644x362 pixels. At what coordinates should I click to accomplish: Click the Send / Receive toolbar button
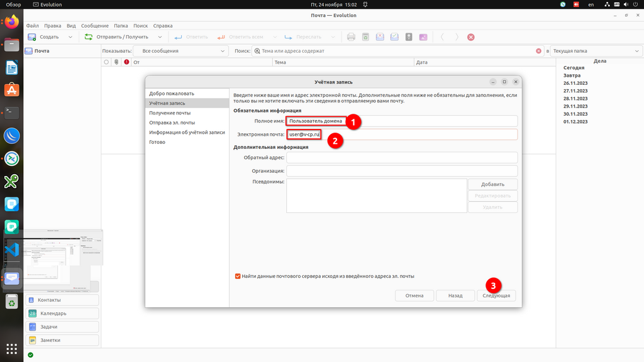pyautogui.click(x=118, y=37)
